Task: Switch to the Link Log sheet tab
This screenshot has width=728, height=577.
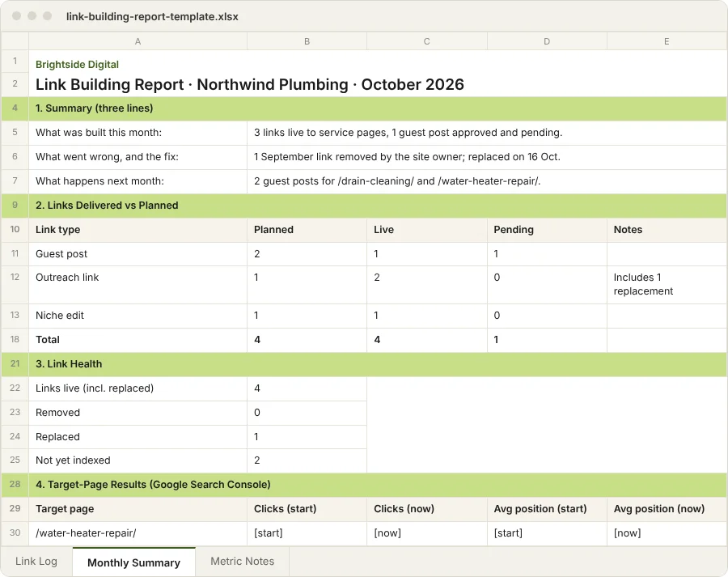Action: pos(36,561)
